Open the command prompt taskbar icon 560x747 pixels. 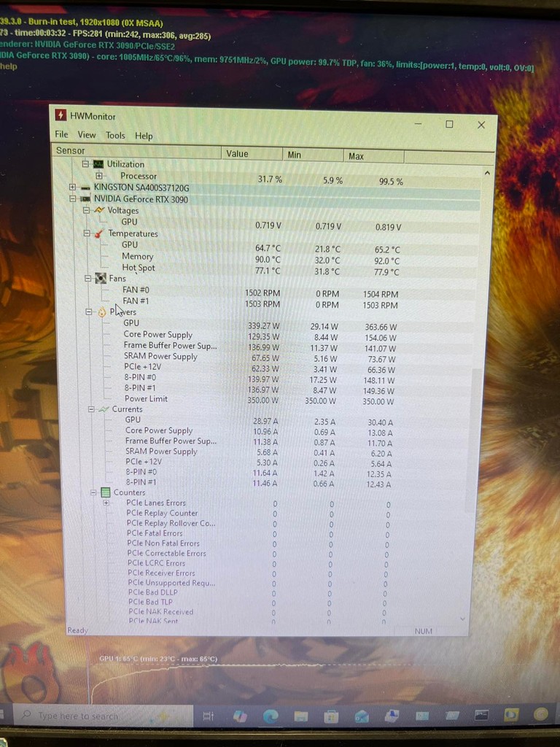pyautogui.click(x=481, y=715)
